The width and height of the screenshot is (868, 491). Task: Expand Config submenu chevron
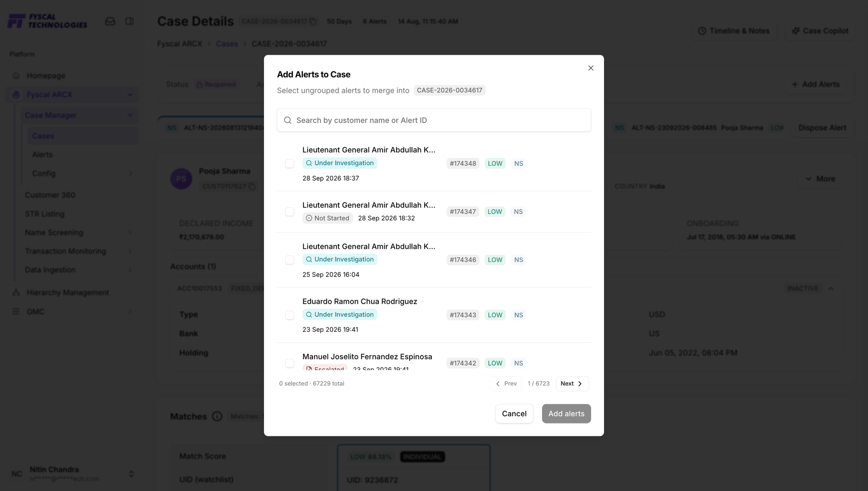click(130, 174)
